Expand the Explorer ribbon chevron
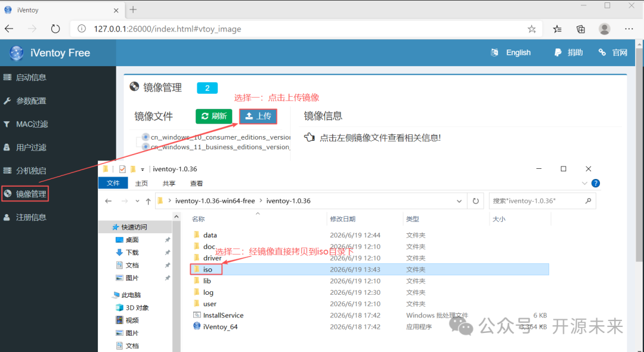644x352 pixels. (x=584, y=183)
